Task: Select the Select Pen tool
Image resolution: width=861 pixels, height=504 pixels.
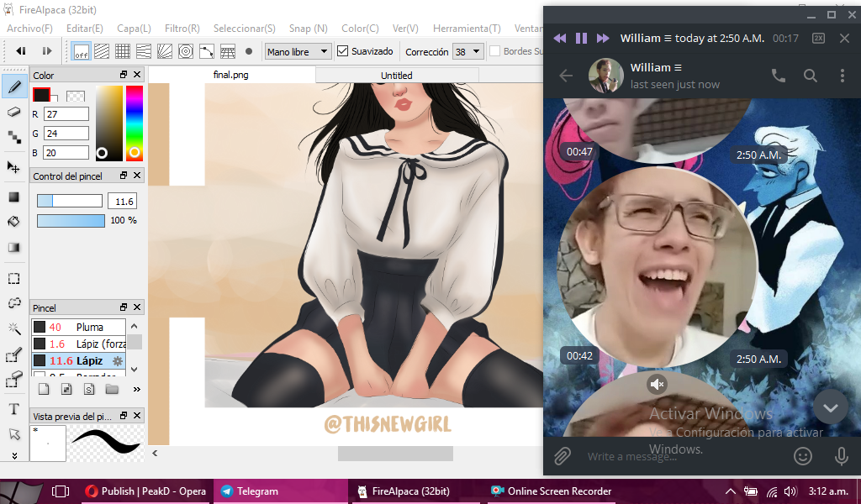Action: pos(14,355)
